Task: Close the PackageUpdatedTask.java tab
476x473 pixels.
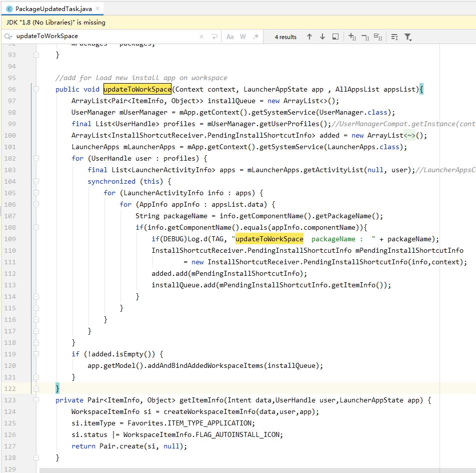Action: [97, 9]
